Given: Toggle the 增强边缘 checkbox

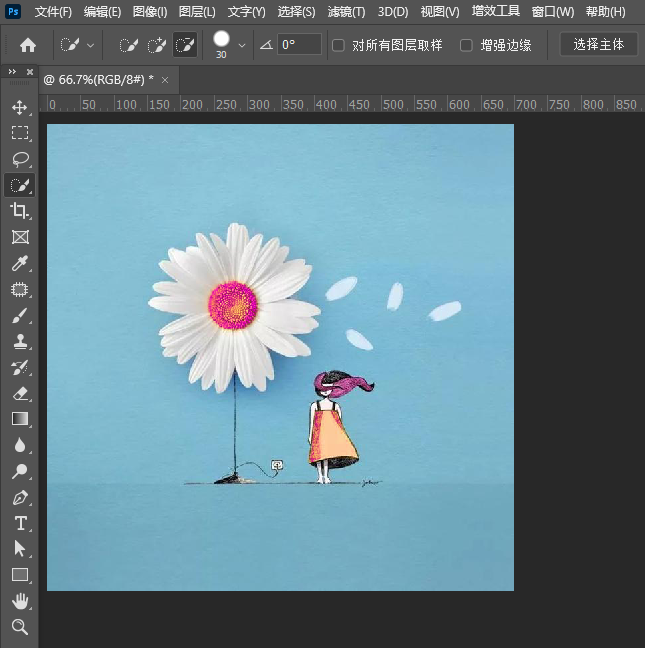Looking at the screenshot, I should coord(466,45).
